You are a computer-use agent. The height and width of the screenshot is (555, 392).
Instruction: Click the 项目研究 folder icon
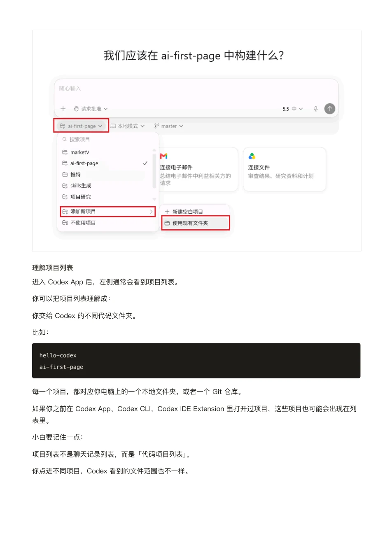[65, 197]
